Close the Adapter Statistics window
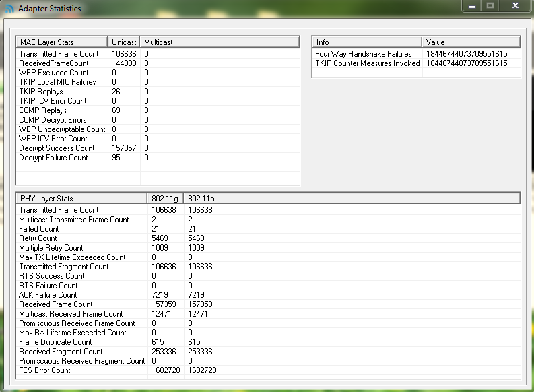 (515, 6)
